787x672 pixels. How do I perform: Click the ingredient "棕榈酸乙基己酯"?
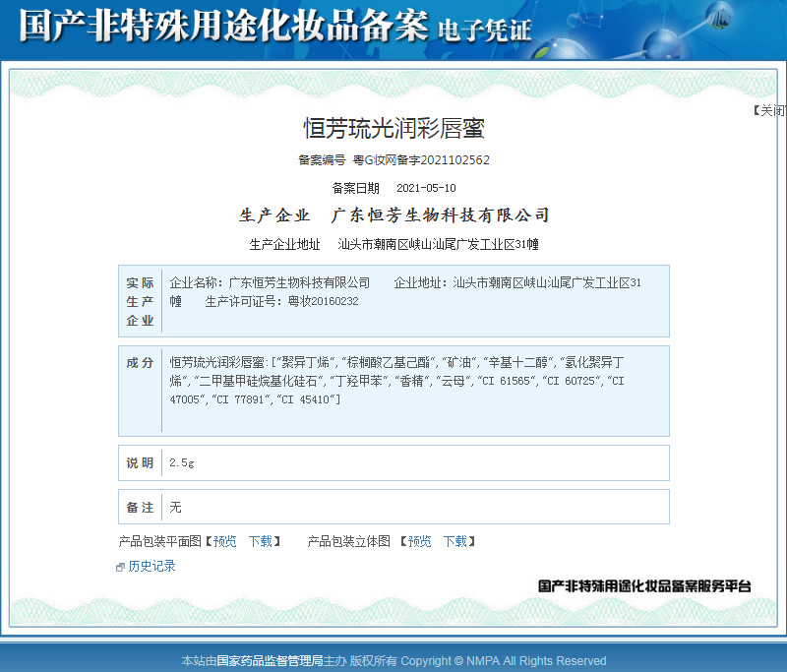(389, 362)
